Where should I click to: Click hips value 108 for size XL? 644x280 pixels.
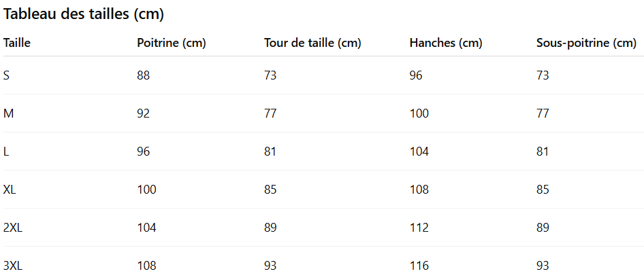pyautogui.click(x=419, y=190)
